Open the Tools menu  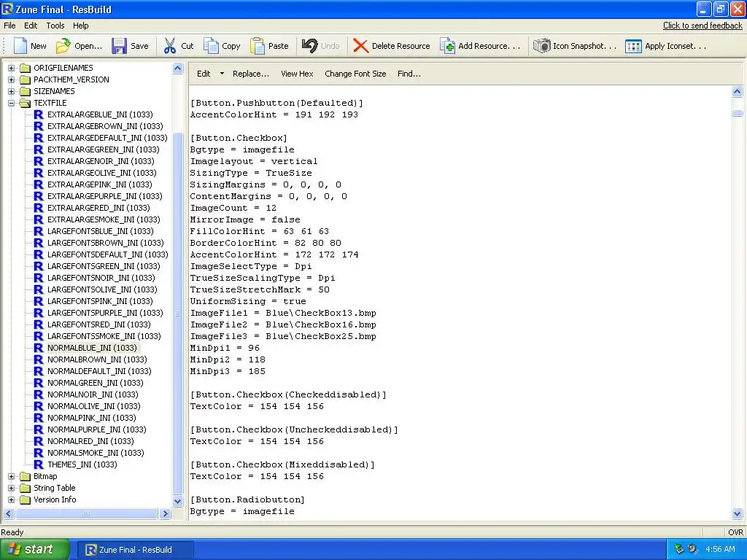pyautogui.click(x=55, y=26)
